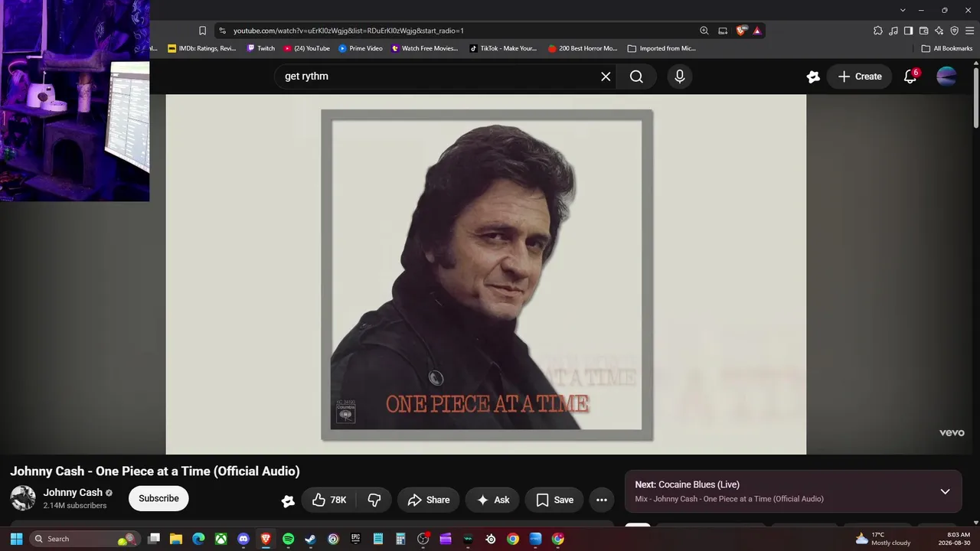Click the 'Next: Cocaine Blues (Live)' text
980x551 pixels.
pos(687,484)
